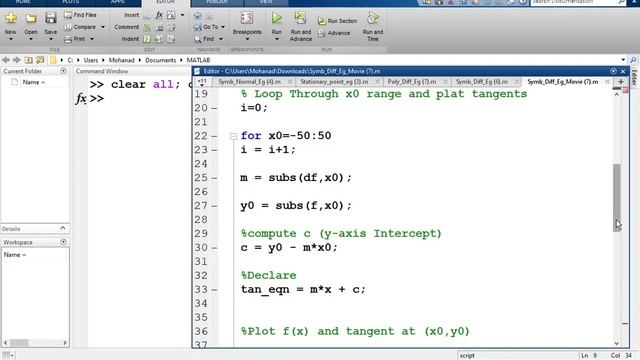Image resolution: width=640 pixels, height=360 pixels.
Task: Click the Breakpoints icon
Action: point(247,18)
